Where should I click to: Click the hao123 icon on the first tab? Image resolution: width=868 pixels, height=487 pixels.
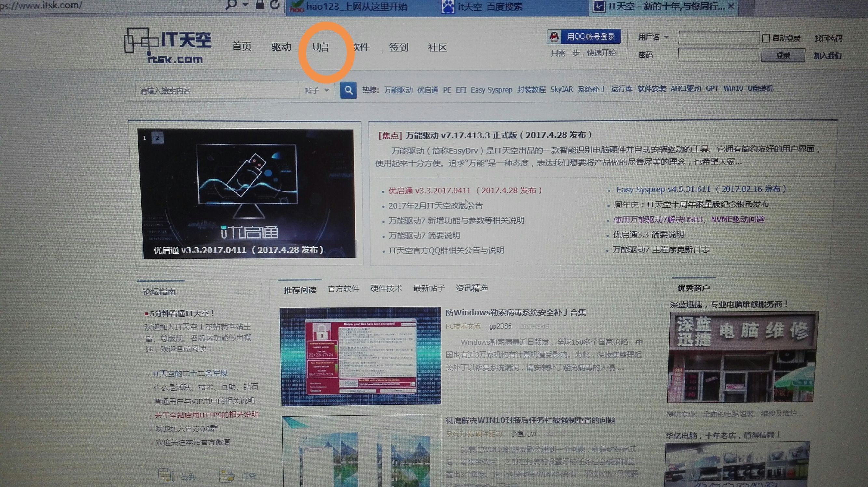tap(296, 6)
